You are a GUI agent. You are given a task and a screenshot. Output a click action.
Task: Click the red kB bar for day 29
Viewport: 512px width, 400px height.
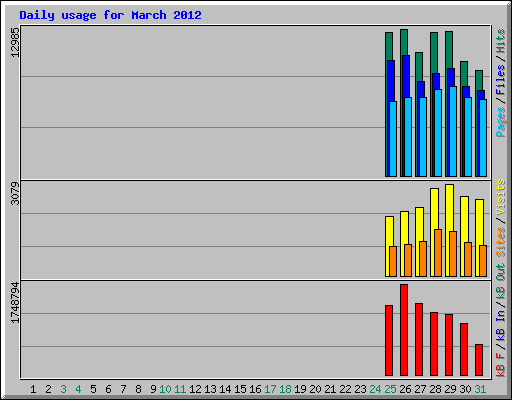449,345
